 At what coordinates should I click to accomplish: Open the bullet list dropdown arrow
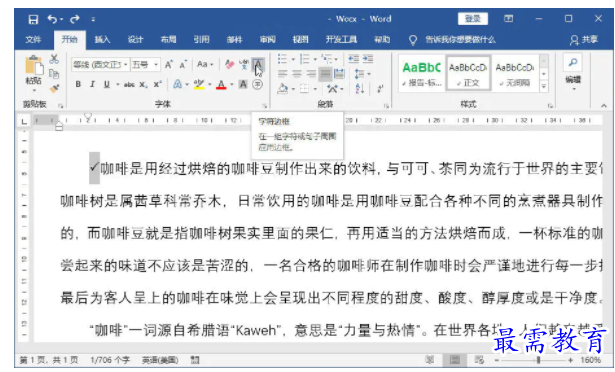[293, 59]
